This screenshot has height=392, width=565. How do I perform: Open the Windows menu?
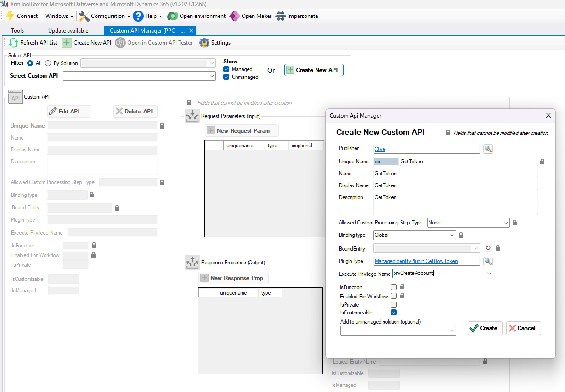59,16
